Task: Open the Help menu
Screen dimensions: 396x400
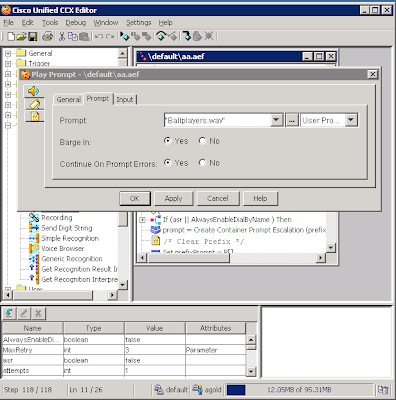Action: click(165, 23)
